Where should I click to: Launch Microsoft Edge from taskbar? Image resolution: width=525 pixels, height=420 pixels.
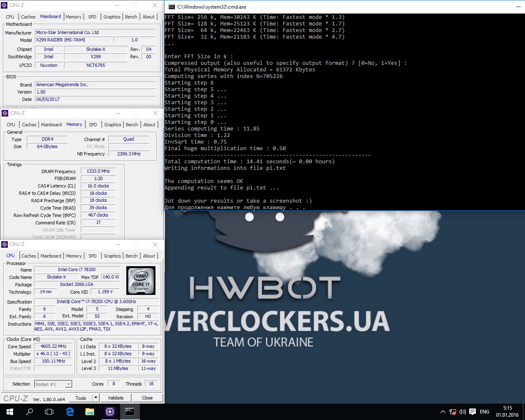[x=70, y=412]
